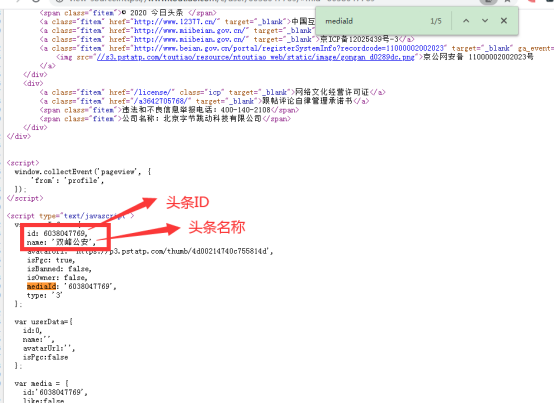Click the line isPgc: true,
This screenshot has width=554, height=404.
point(51,260)
